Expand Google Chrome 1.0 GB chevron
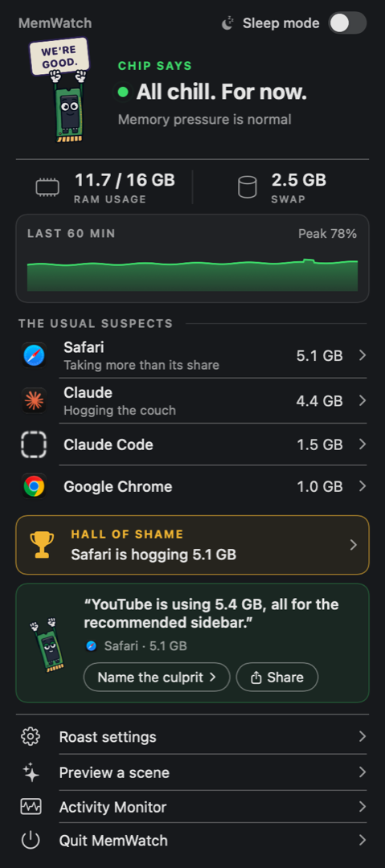Viewport: 385px width, 868px height. [362, 486]
